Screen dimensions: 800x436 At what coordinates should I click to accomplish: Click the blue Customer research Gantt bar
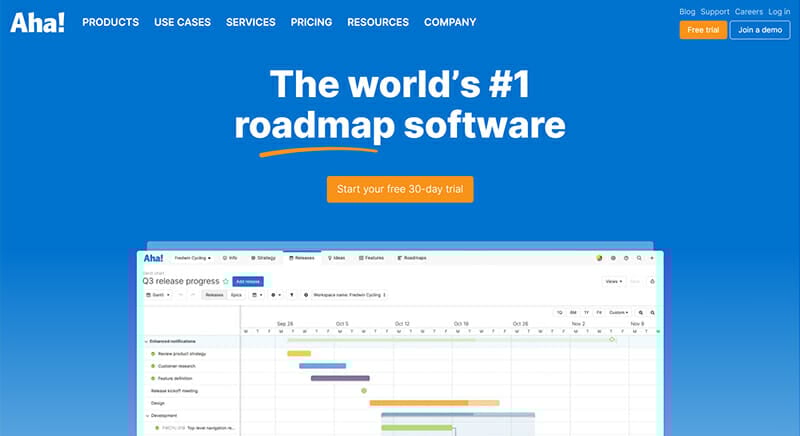pyautogui.click(x=322, y=366)
